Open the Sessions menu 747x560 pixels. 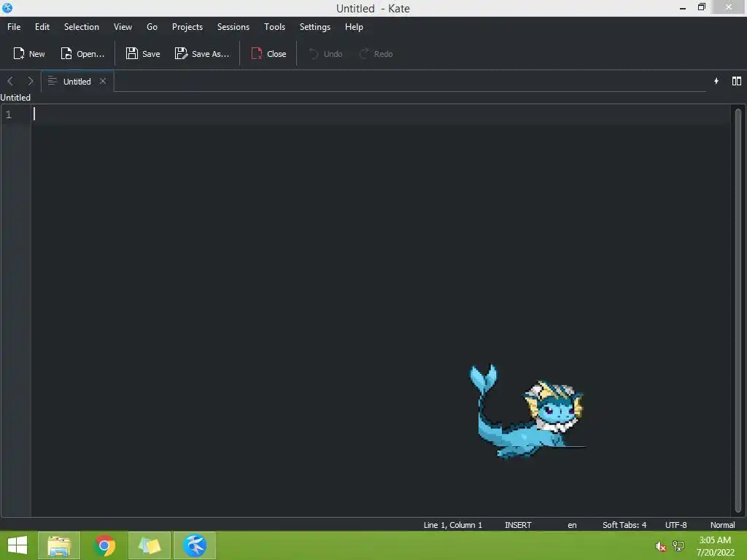(233, 27)
